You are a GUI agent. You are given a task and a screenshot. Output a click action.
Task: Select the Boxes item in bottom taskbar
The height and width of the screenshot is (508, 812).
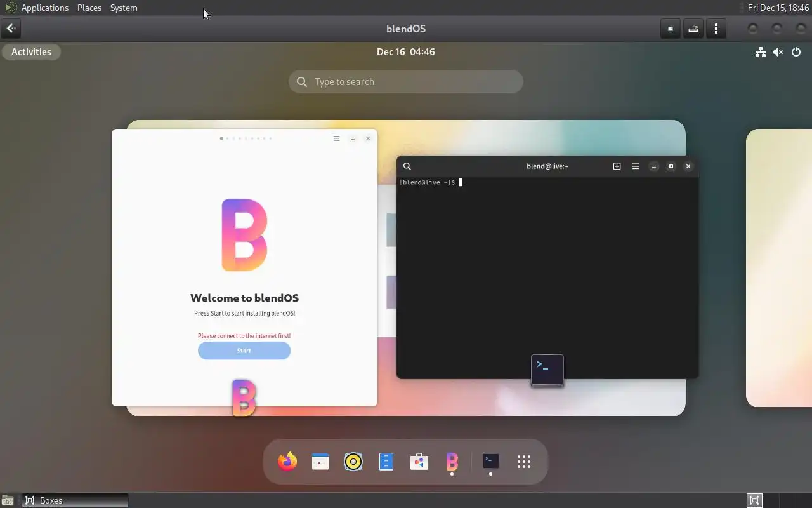pos(75,500)
